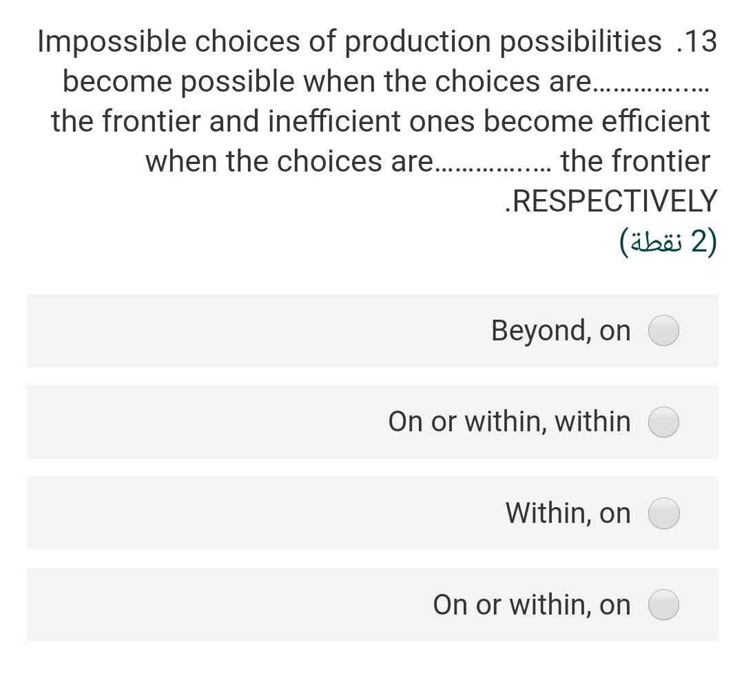This screenshot has height=700, width=744.
Task: Select the "Within, on" radio button
Action: (x=663, y=513)
